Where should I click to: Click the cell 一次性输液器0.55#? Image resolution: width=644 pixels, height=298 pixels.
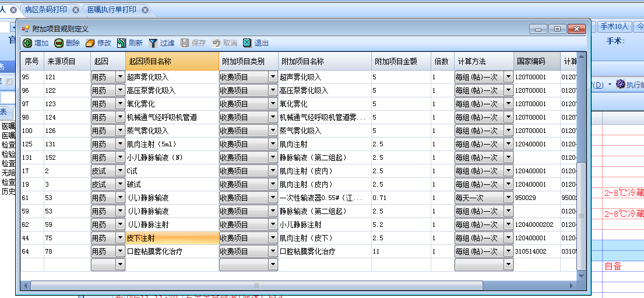[x=325, y=198]
